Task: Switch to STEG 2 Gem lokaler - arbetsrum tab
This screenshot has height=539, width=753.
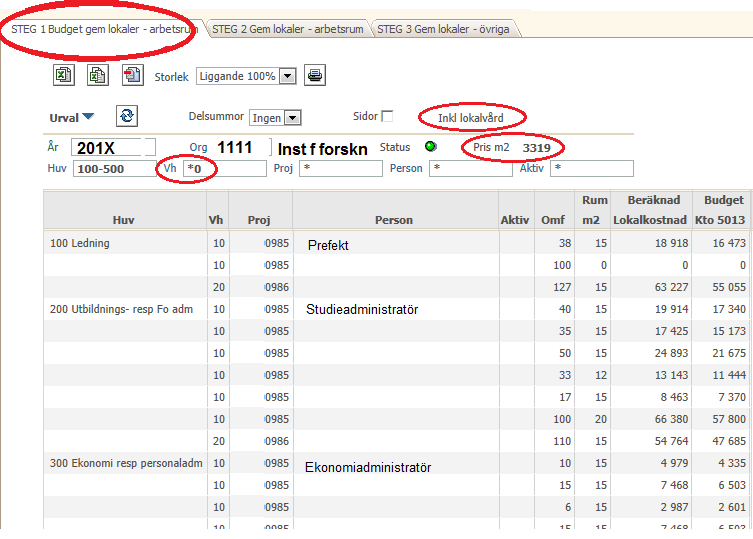Action: pyautogui.click(x=288, y=29)
